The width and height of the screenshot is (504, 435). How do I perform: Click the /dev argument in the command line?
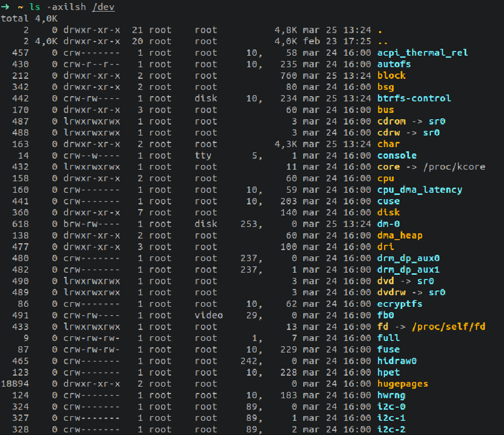[103, 7]
